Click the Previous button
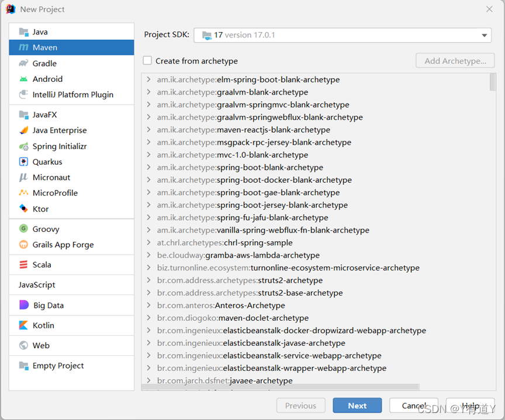 pyautogui.click(x=300, y=405)
